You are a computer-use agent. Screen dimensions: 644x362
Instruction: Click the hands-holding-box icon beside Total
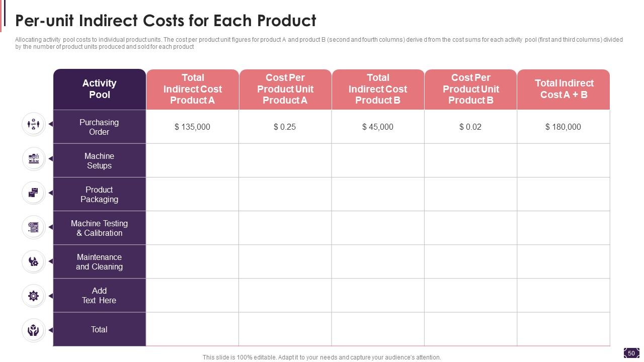click(x=34, y=330)
